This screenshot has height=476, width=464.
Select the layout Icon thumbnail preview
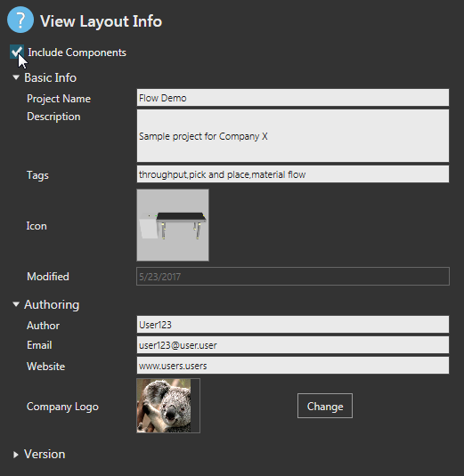click(173, 225)
